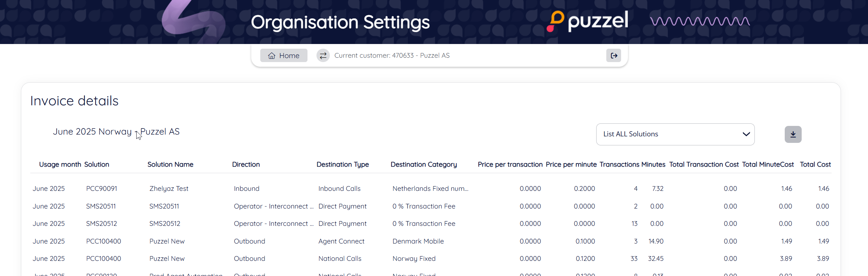Click the Solution column header
Screen dimensions: 868x276
pos(97,165)
